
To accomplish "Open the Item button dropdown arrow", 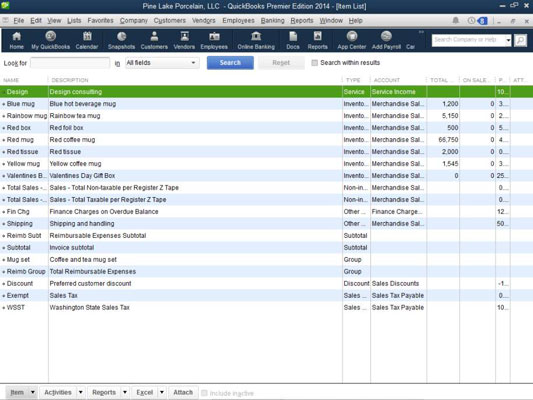I will pos(33,392).
